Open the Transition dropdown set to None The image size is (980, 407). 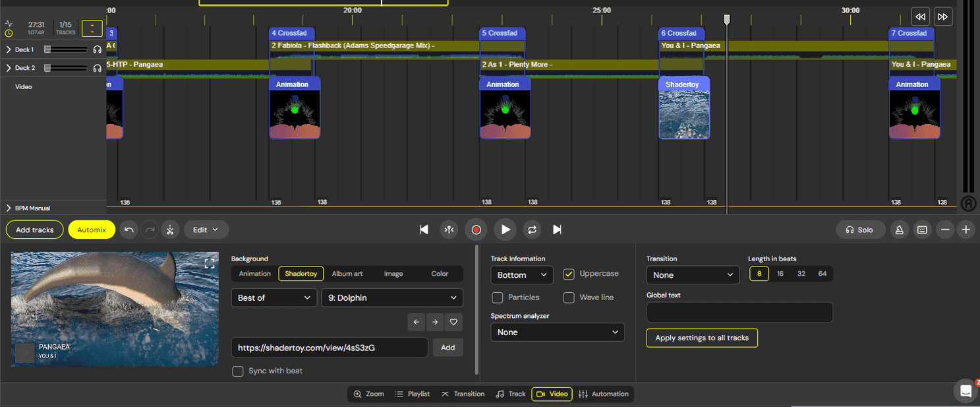(693, 275)
